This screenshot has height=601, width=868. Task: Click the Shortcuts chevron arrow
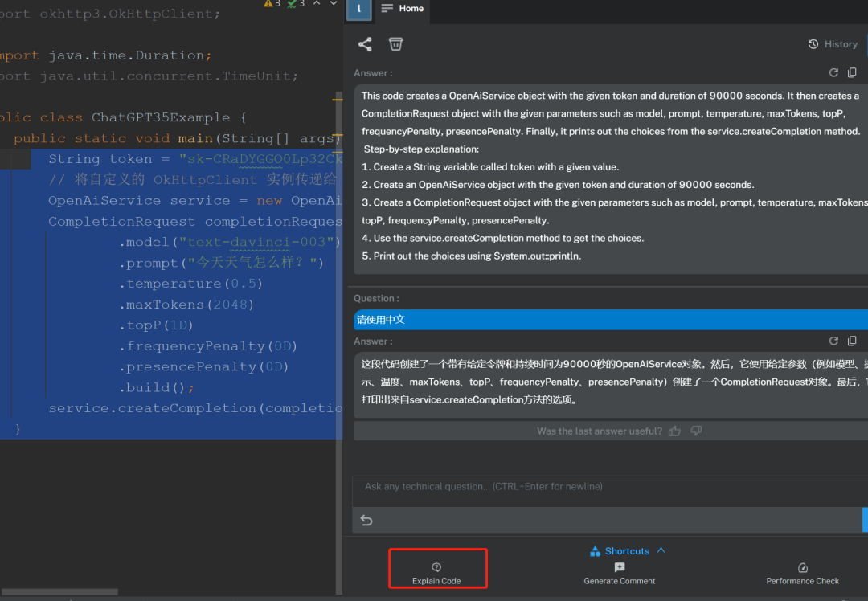pyautogui.click(x=661, y=550)
